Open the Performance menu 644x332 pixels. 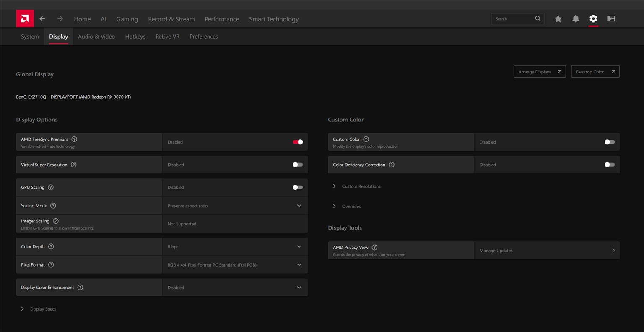(222, 19)
